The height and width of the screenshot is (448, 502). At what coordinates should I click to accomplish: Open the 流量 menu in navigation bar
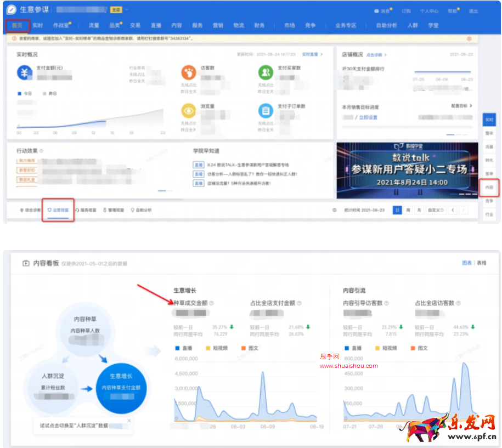coord(94,25)
